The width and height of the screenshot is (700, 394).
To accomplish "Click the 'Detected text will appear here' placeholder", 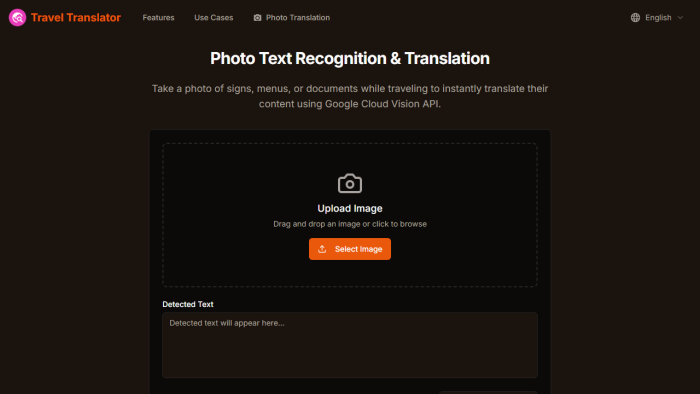I will click(x=227, y=323).
